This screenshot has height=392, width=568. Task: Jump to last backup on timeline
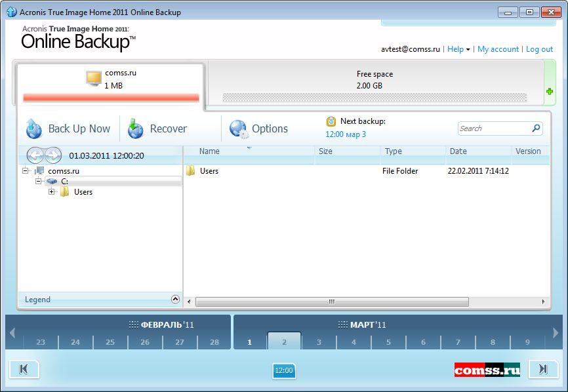pyautogui.click(x=543, y=369)
